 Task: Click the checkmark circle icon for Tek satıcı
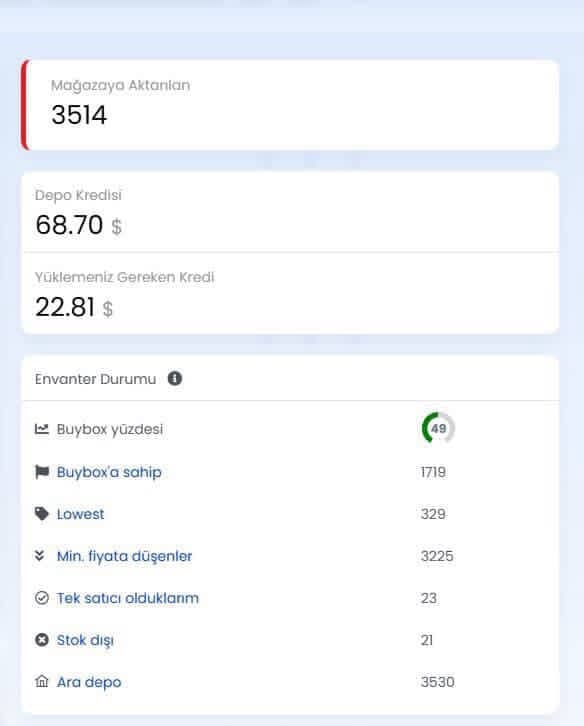(x=42, y=598)
